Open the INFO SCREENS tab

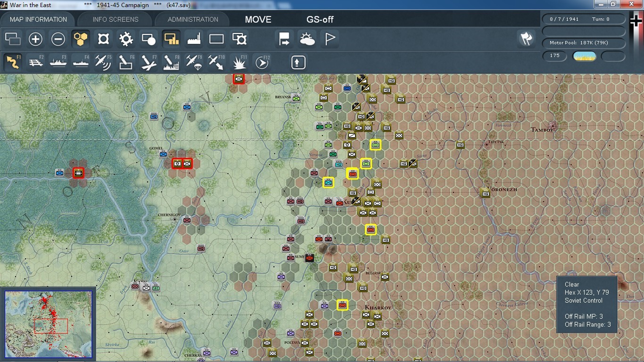116,19
